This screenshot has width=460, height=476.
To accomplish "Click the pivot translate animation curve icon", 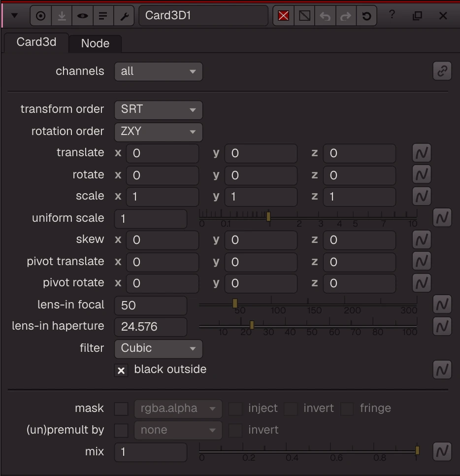I will 422,261.
